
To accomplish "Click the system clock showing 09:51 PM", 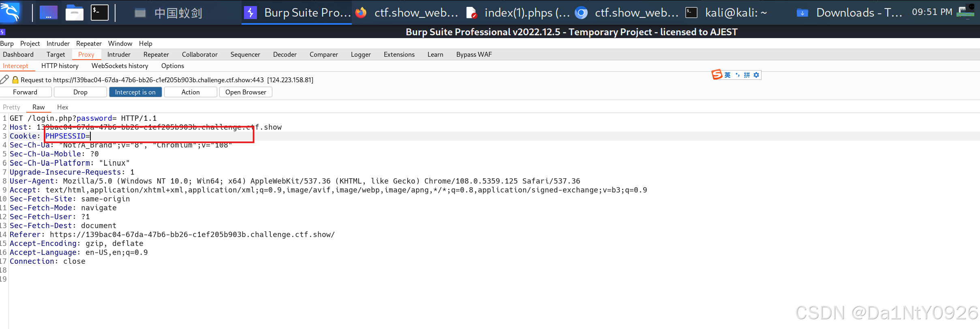I will (x=932, y=12).
